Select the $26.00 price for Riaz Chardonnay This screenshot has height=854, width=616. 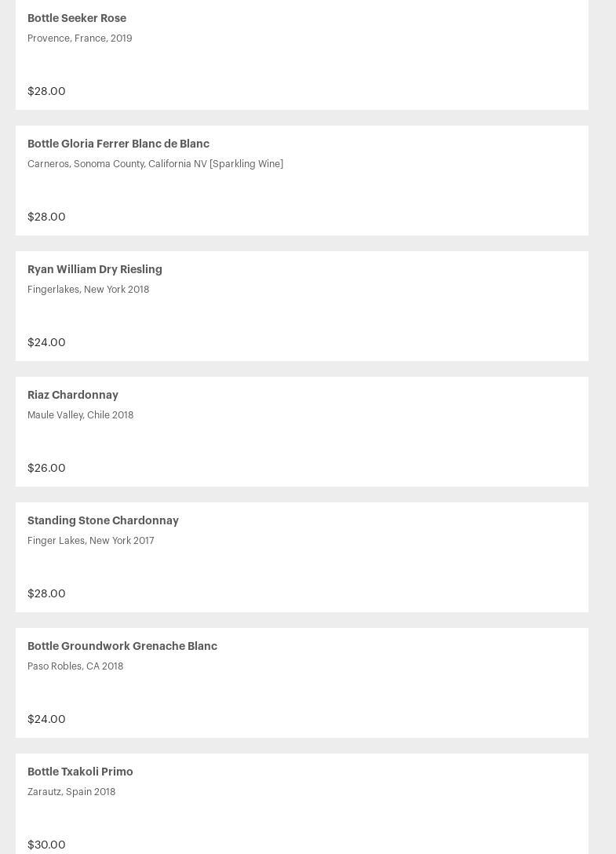[46, 468]
